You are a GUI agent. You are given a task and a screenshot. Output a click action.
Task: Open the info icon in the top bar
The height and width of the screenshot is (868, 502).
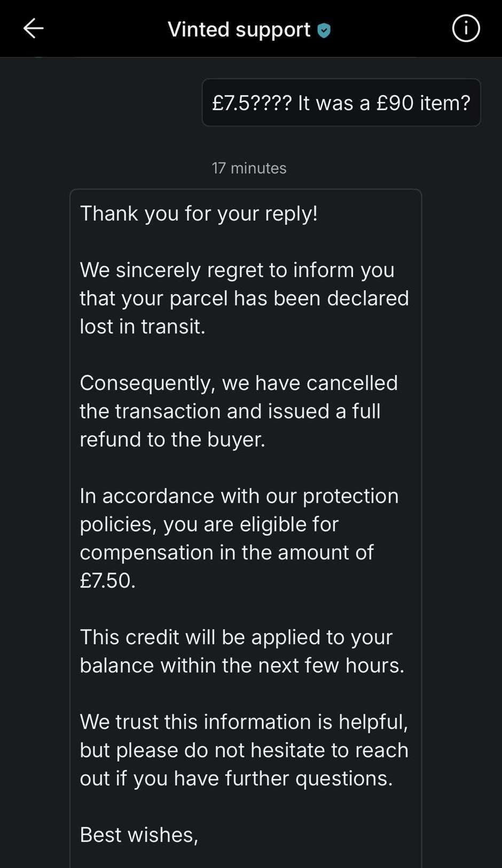pyautogui.click(x=466, y=29)
